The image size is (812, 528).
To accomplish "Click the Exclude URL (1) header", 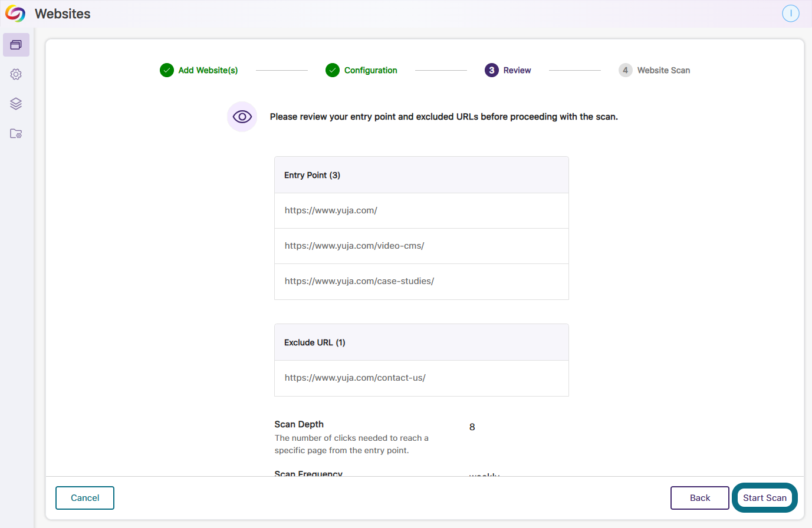I will click(422, 342).
